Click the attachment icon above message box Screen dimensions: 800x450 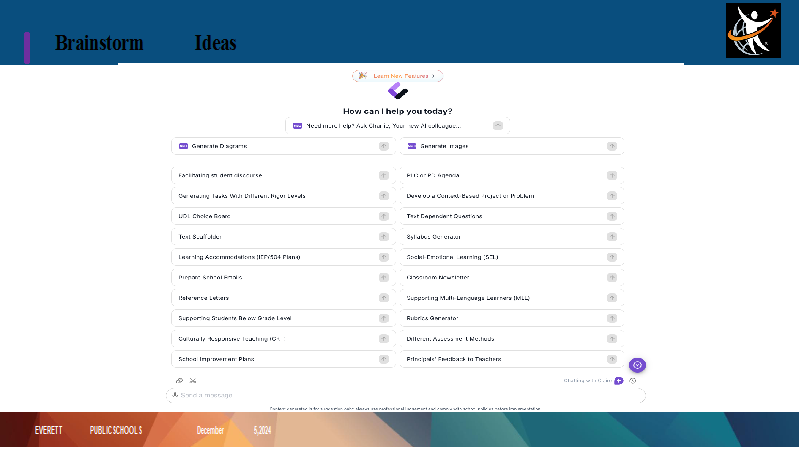click(180, 381)
